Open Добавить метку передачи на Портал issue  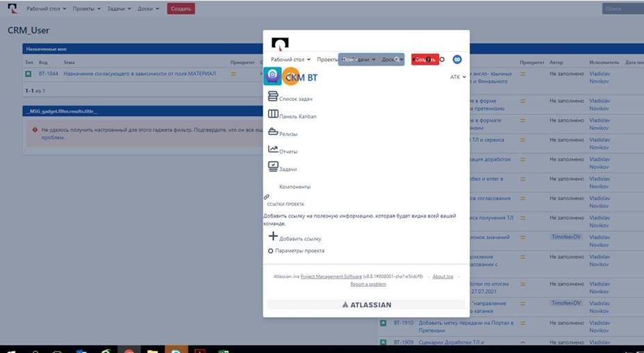465,327
